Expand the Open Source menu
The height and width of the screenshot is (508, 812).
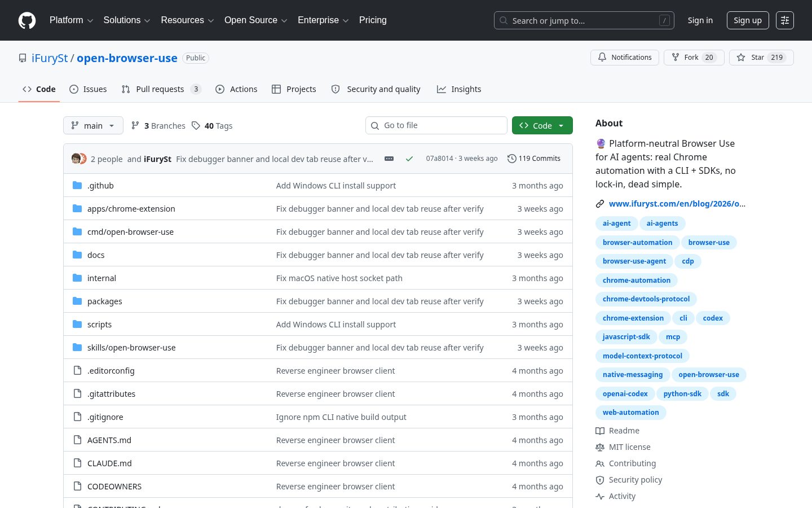click(256, 20)
